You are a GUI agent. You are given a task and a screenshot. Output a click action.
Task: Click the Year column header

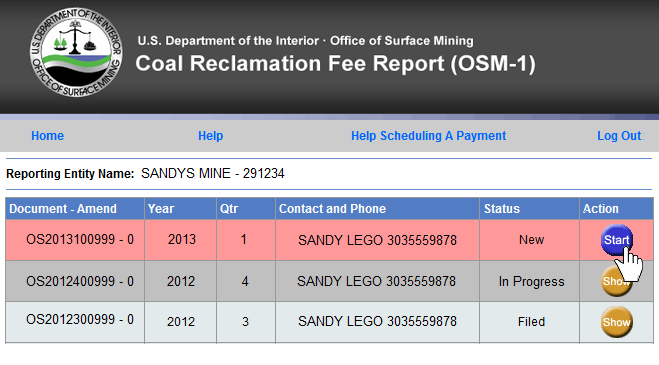[161, 209]
